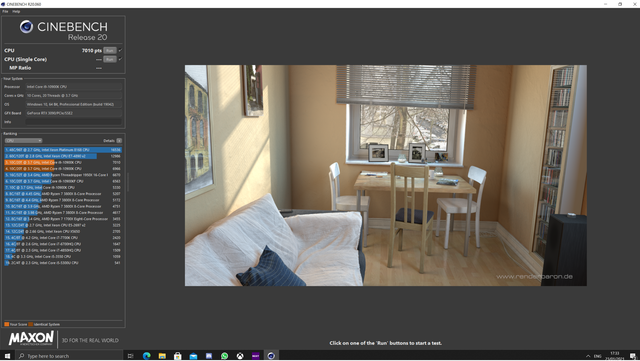Open the Windows Start menu
This screenshot has height=361, width=640.
7,356
